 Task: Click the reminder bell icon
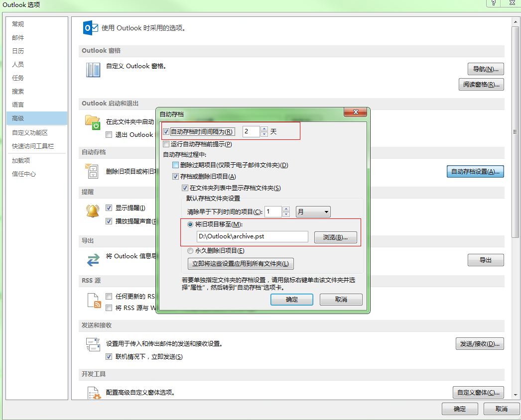point(93,211)
